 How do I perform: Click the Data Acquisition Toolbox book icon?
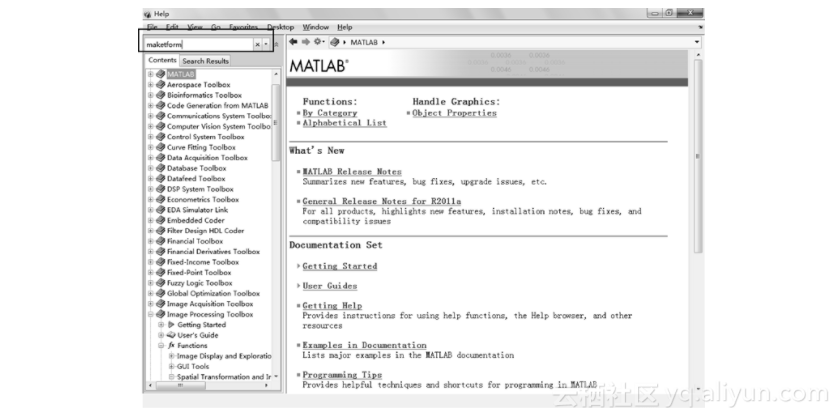pos(161,158)
